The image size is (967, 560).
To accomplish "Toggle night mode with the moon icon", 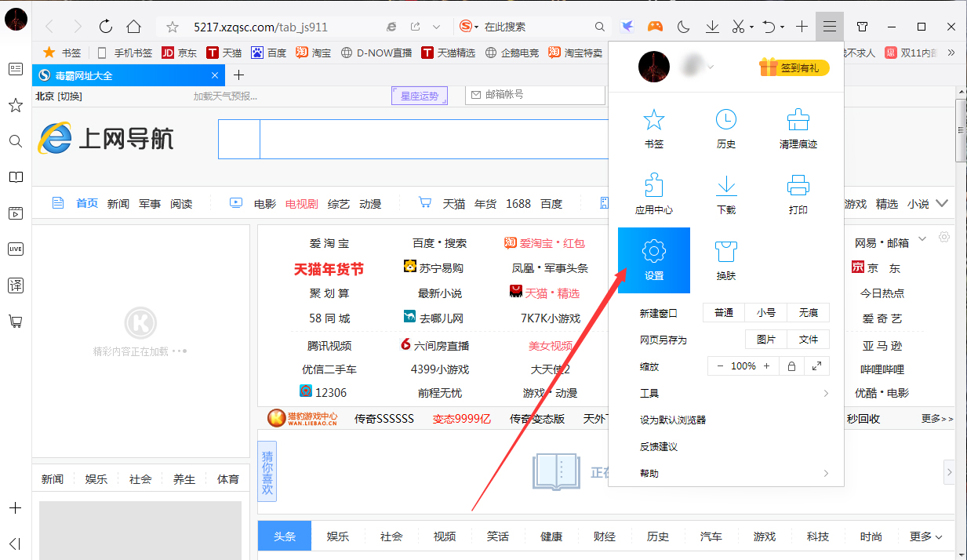I will pos(683,26).
